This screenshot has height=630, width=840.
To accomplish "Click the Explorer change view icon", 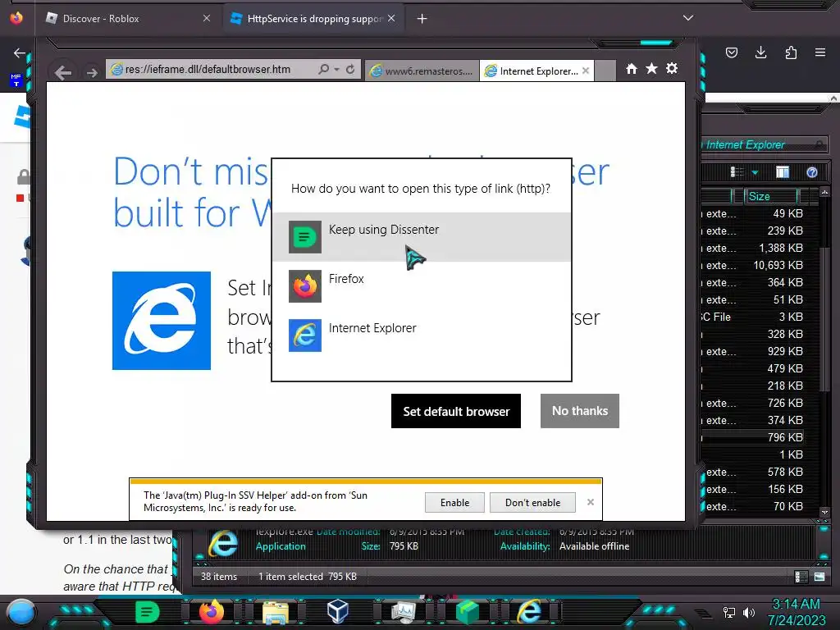I will click(x=737, y=172).
